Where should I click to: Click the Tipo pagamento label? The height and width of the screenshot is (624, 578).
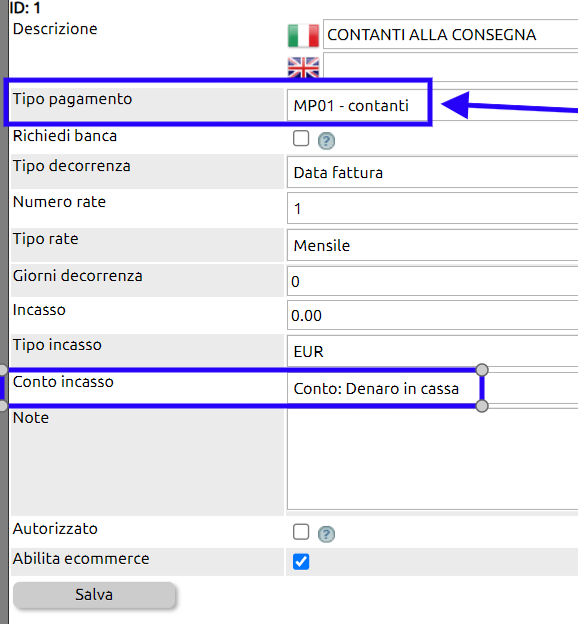pos(72,99)
